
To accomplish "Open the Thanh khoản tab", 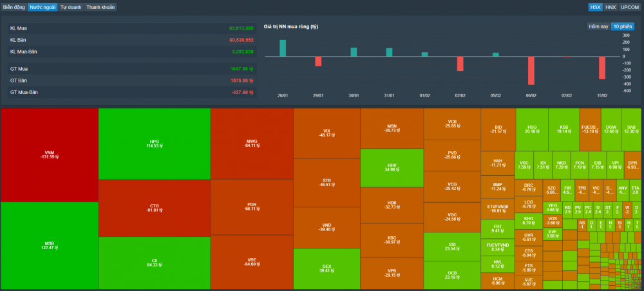I will 100,7.
